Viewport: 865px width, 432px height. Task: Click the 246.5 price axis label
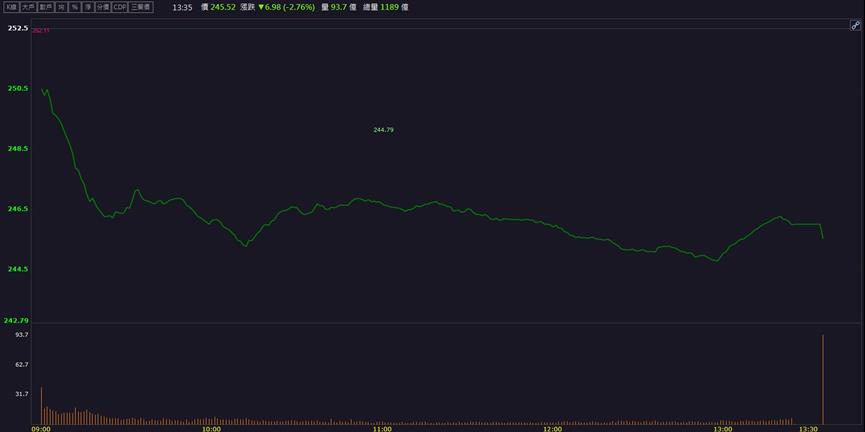point(18,209)
